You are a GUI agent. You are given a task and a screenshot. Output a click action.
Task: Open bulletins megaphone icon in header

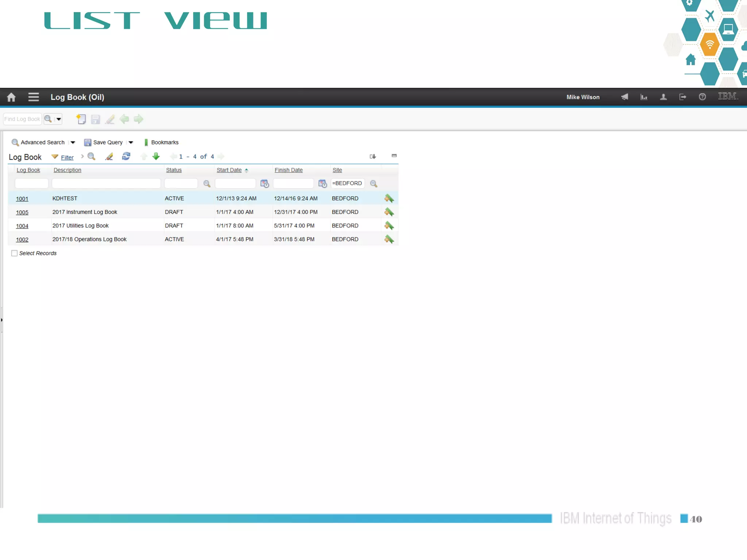[x=624, y=97]
